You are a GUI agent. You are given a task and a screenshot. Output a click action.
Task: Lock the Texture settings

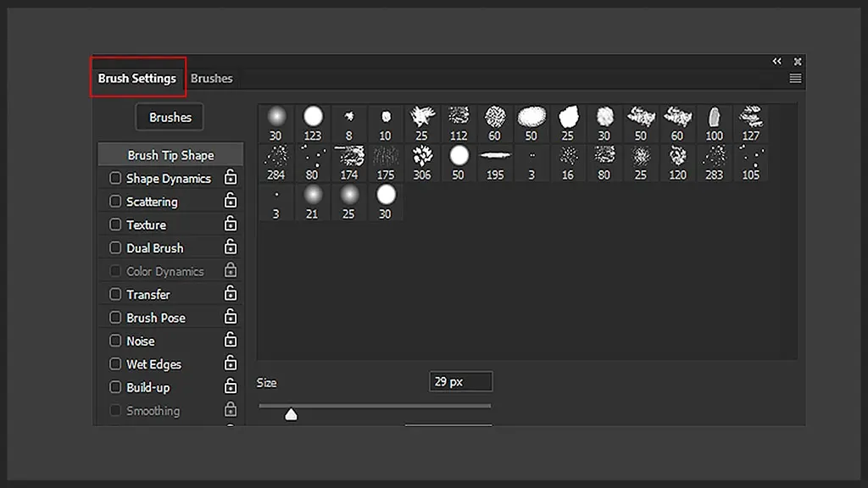tap(231, 224)
